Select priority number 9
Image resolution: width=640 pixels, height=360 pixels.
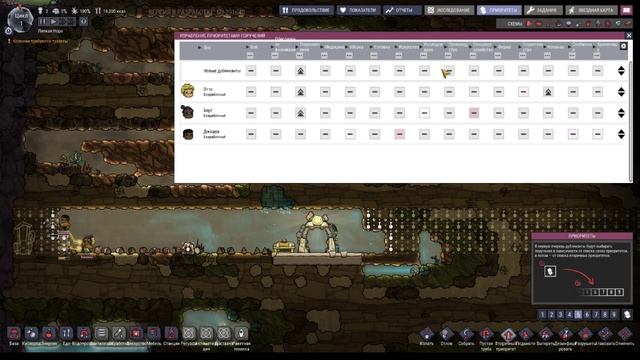click(613, 314)
